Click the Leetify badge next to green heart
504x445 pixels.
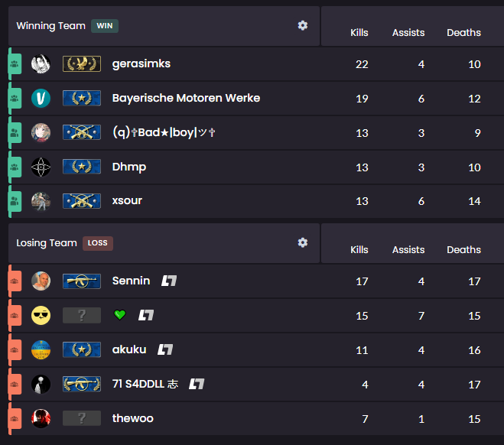(146, 315)
